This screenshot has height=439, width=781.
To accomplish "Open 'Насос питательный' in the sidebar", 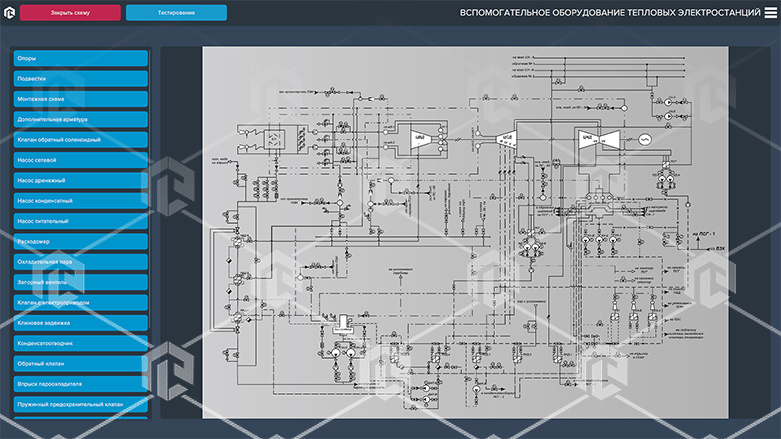I will click(81, 221).
